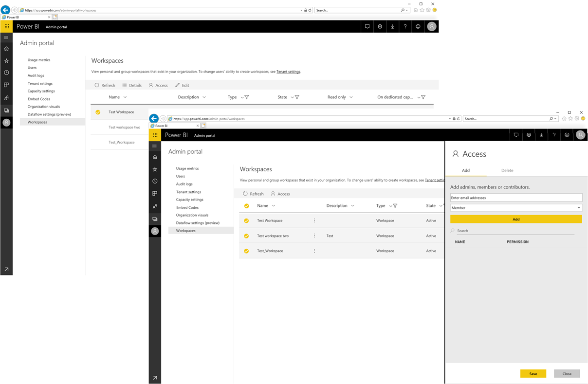Select Audit logs in the Admin portal menu
The width and height of the screenshot is (588, 384).
[x=184, y=183]
